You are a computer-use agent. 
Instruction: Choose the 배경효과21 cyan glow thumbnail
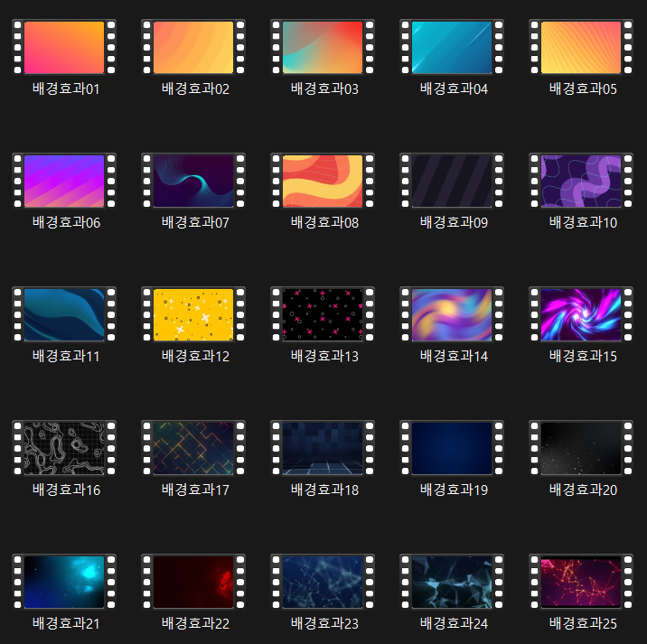pos(64,582)
